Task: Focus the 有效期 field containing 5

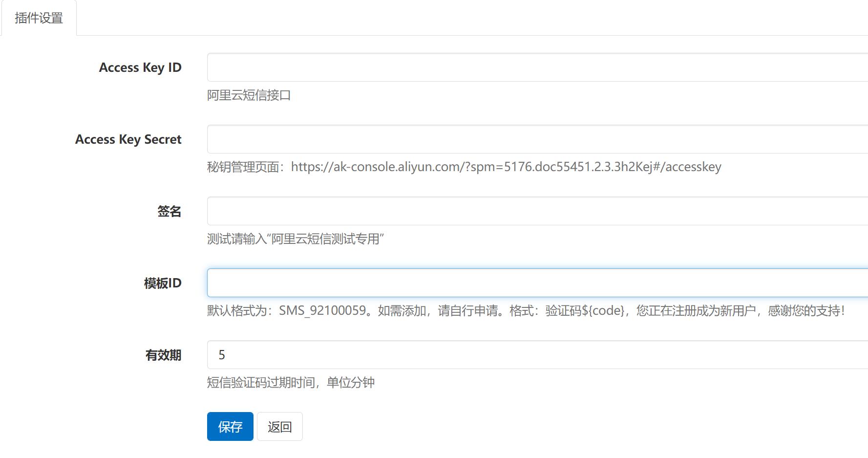Action: (536, 355)
